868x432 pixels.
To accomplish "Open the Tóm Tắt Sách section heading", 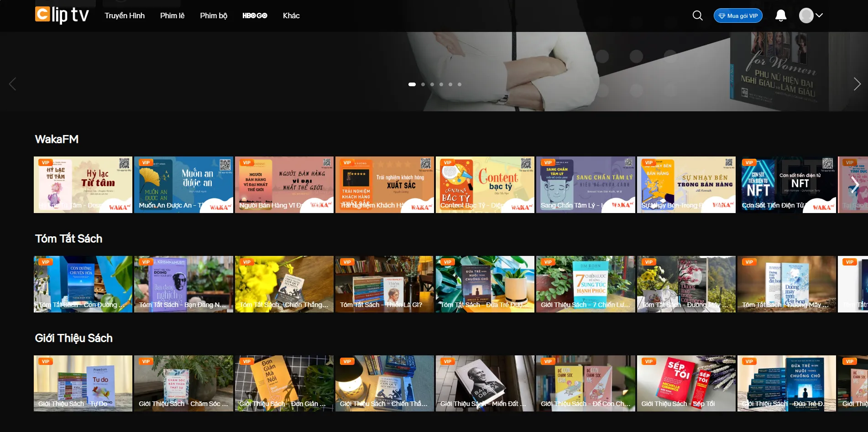I will (x=68, y=239).
